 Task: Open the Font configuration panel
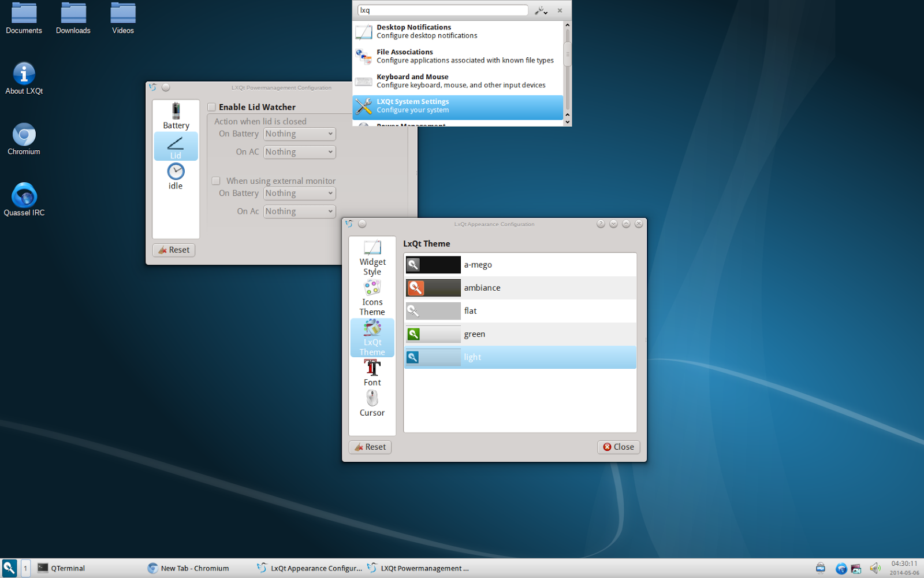click(371, 371)
